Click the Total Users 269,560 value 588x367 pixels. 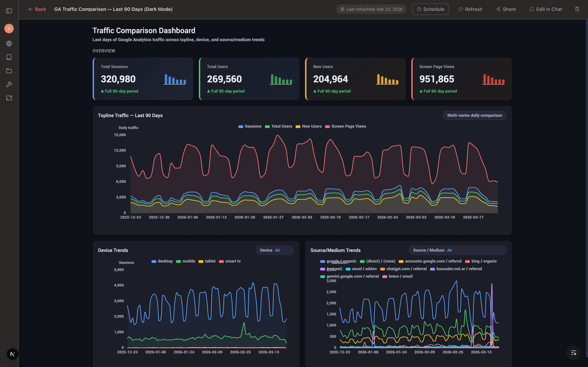(x=224, y=79)
